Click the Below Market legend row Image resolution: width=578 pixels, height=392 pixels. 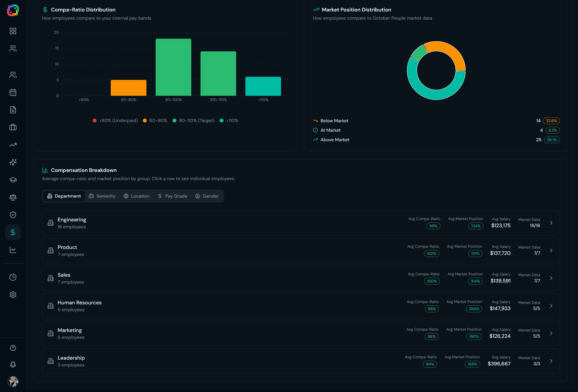334,121
